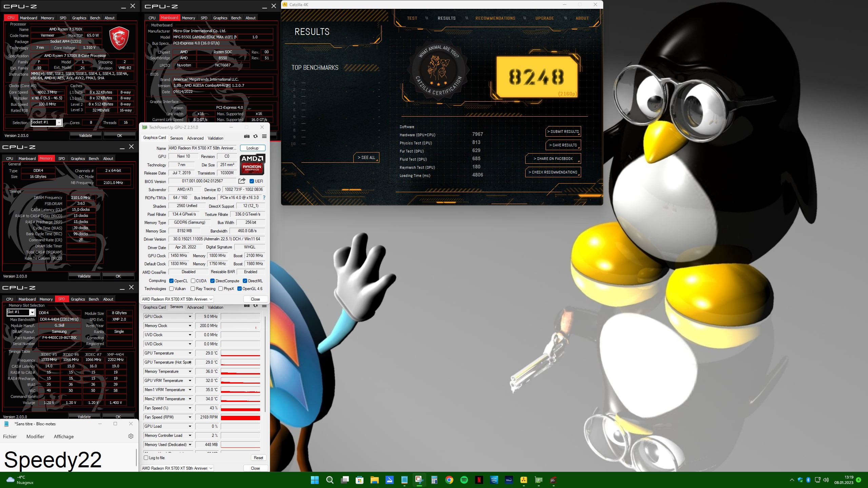Click the volume speaker tray icon
Image resolution: width=868 pixels, height=488 pixels.
826,480
